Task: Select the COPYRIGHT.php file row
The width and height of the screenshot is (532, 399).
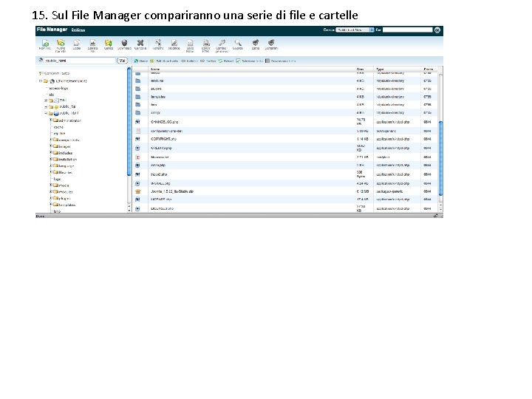Action: click(285, 139)
